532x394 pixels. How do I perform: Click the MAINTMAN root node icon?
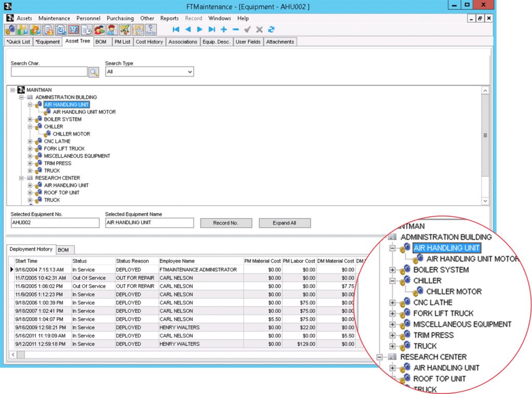tap(21, 89)
